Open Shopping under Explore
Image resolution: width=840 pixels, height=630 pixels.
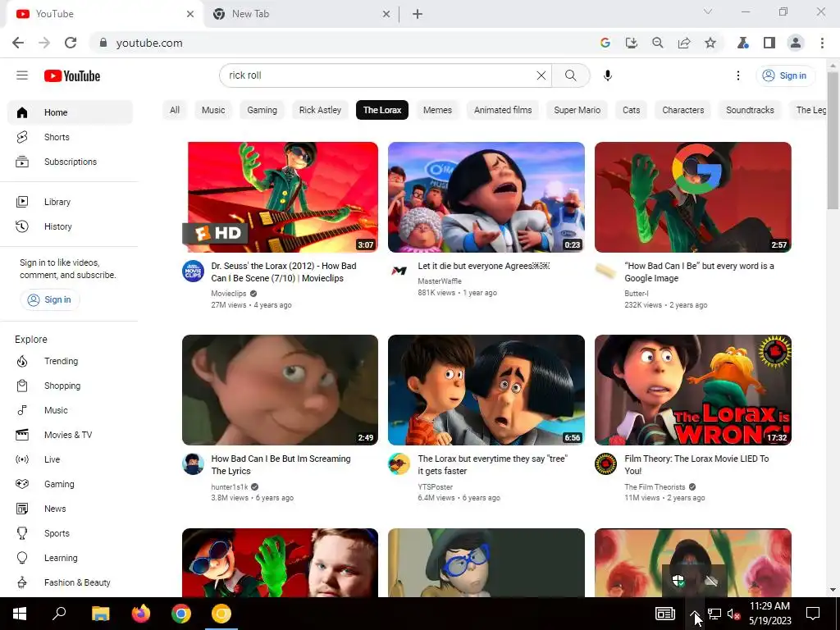(71, 386)
